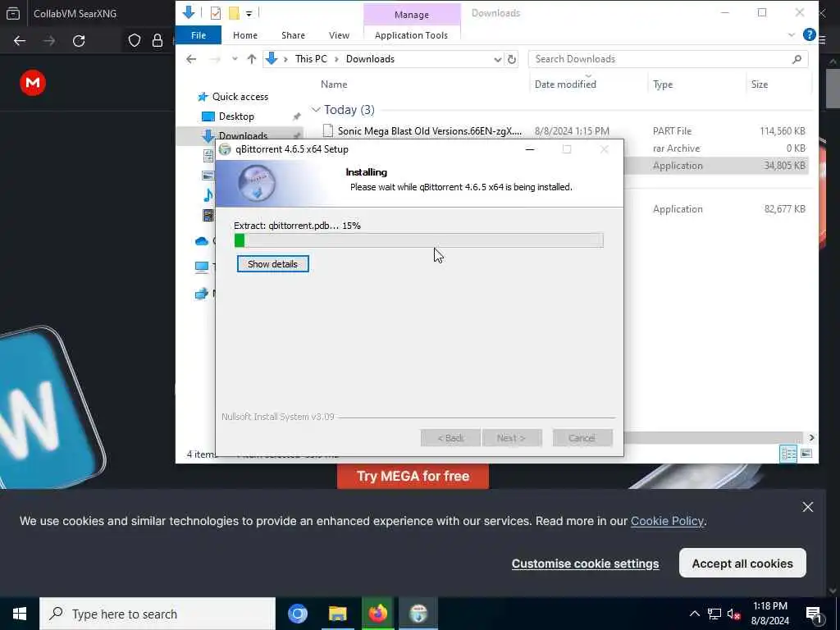Click the red MEGA logo

(33, 83)
